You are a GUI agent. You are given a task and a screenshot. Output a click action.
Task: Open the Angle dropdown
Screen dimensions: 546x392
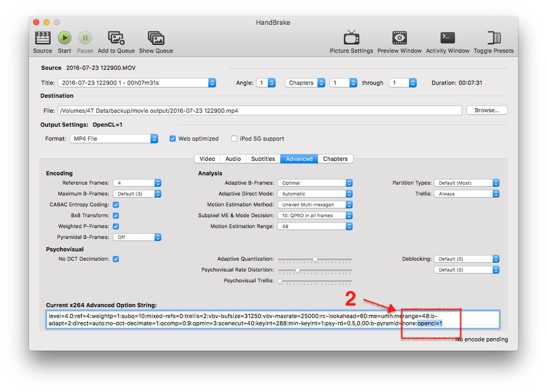[266, 83]
